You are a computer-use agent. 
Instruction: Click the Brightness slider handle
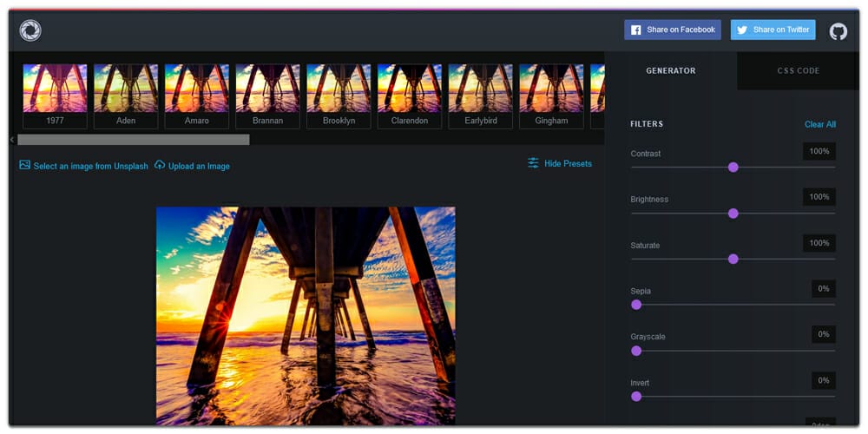point(733,214)
